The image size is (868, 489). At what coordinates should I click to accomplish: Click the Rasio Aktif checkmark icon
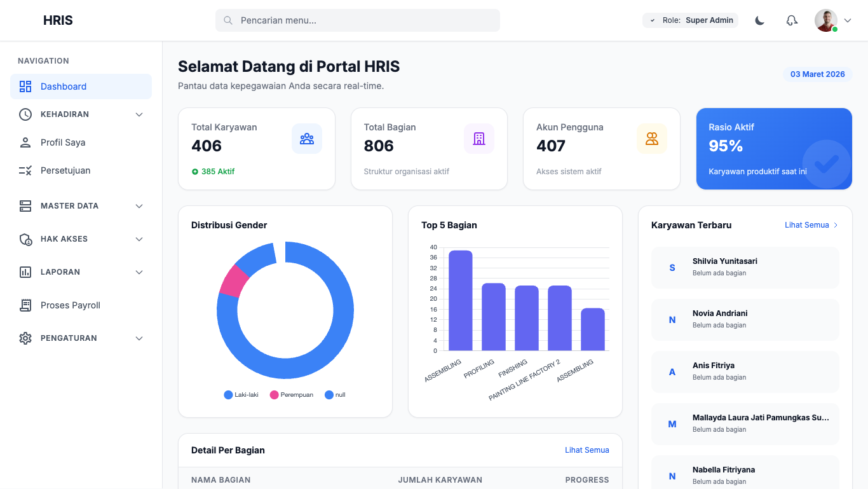point(827,164)
